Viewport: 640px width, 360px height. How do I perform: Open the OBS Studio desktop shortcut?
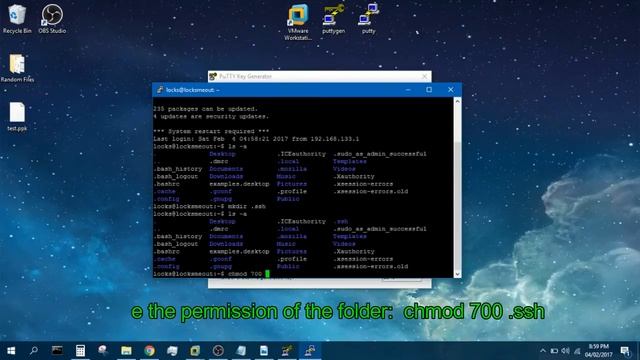[x=52, y=19]
